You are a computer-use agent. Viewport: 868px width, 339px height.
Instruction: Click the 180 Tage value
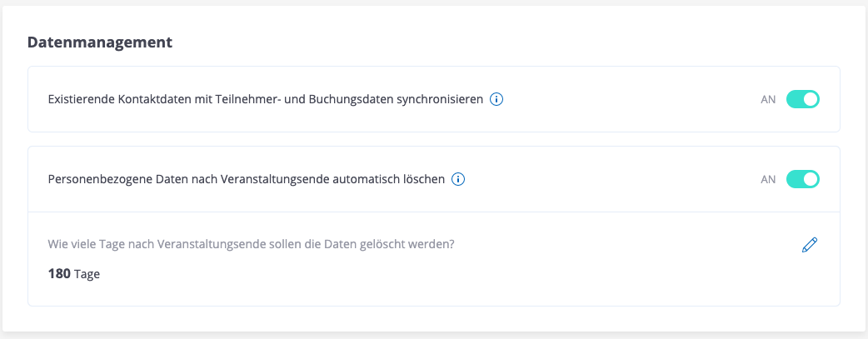[74, 273]
